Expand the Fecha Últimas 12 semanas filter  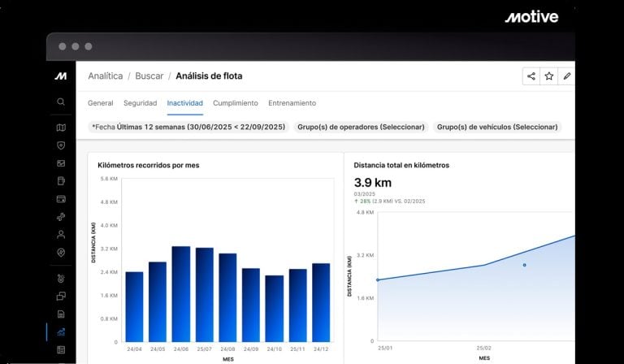point(187,128)
